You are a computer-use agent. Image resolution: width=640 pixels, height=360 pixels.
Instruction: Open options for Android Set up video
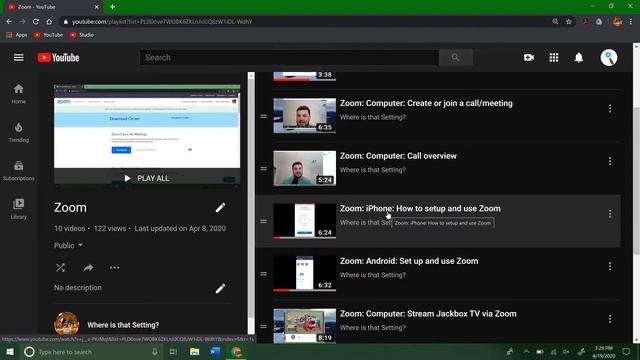point(610,267)
